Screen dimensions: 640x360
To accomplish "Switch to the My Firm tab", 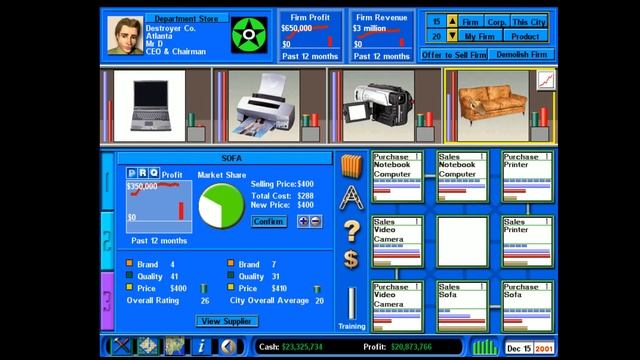I will point(480,36).
